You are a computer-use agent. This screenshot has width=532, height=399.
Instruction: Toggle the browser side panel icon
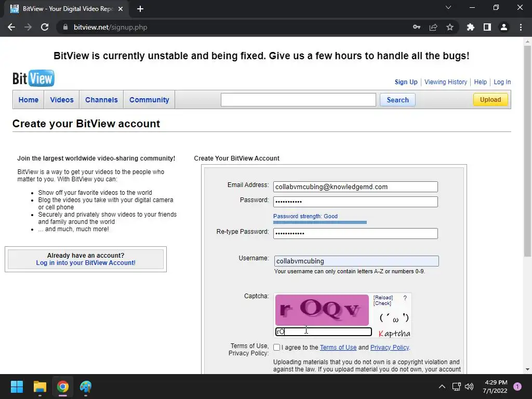tap(487, 27)
